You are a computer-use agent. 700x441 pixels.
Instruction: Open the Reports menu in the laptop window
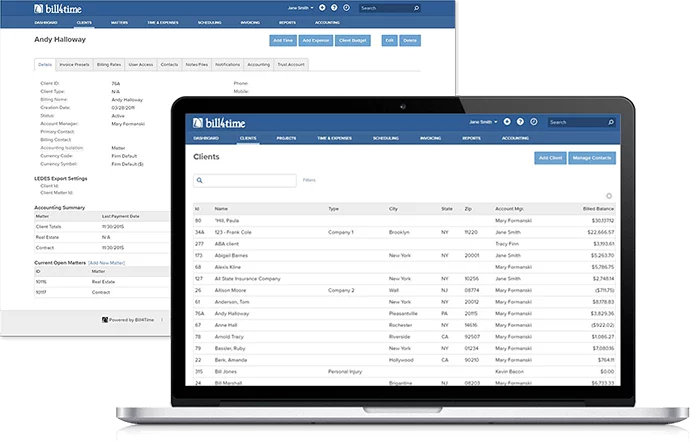pos(471,138)
